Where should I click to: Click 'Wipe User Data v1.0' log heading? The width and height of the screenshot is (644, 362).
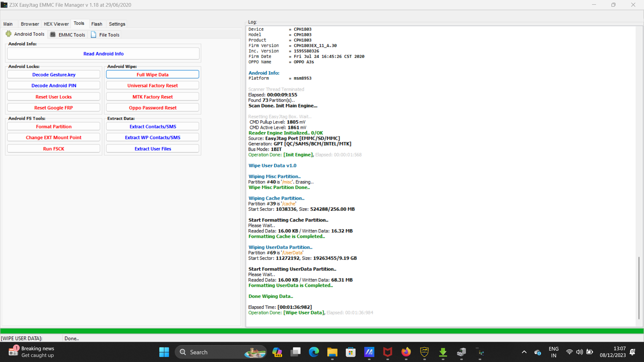coord(272,166)
